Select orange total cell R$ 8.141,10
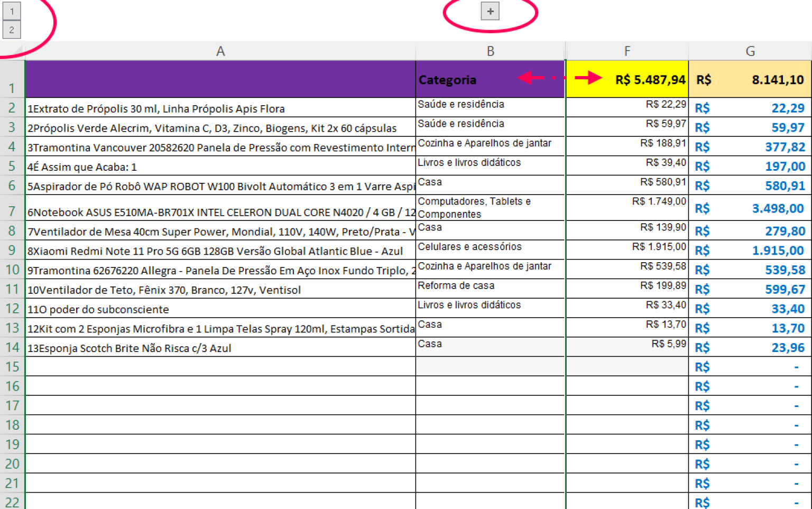 pyautogui.click(x=750, y=80)
